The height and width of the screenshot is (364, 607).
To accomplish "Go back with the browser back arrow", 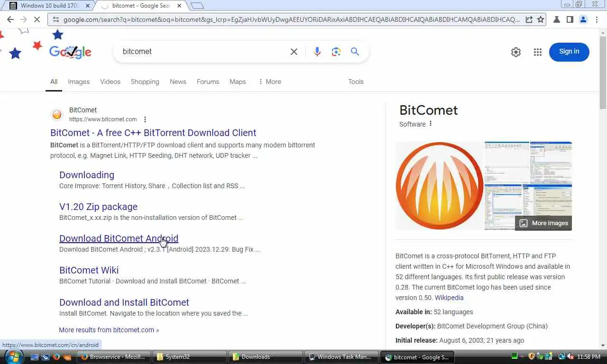I will (x=10, y=19).
